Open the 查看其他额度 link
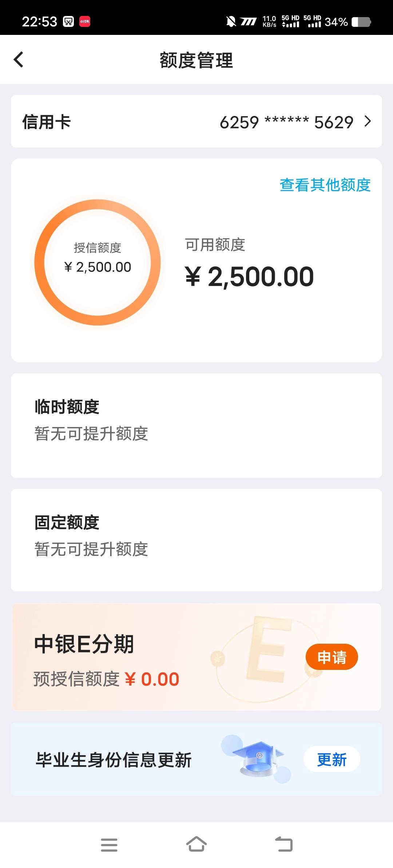 (x=325, y=185)
